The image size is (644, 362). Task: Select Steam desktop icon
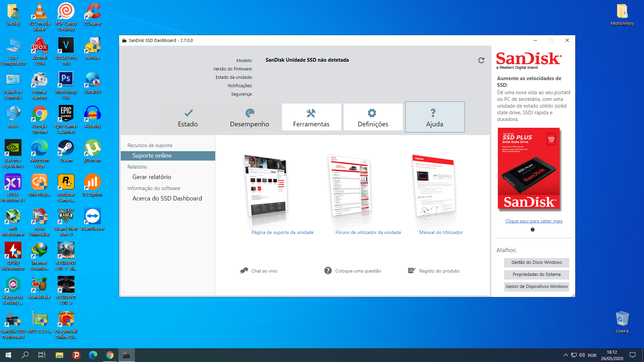(x=66, y=151)
